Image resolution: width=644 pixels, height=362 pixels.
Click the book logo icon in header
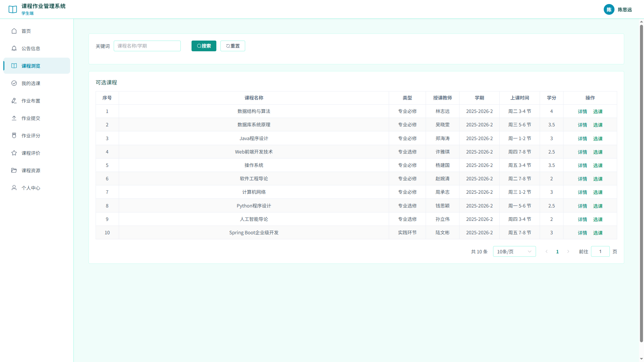pyautogui.click(x=13, y=9)
